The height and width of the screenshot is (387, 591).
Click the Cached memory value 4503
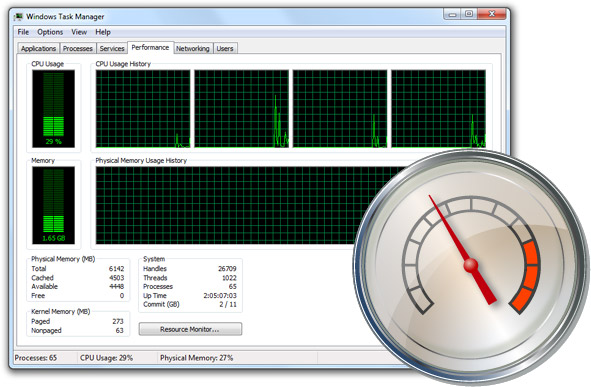[x=116, y=278]
